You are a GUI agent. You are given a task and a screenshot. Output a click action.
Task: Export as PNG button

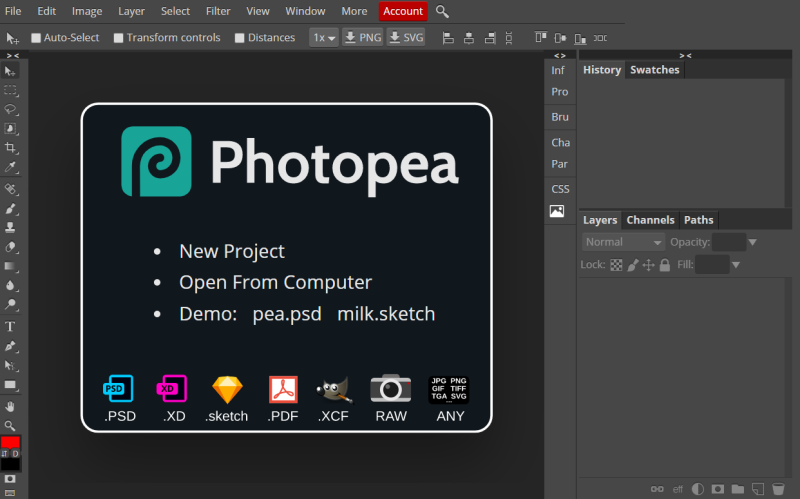(x=363, y=38)
